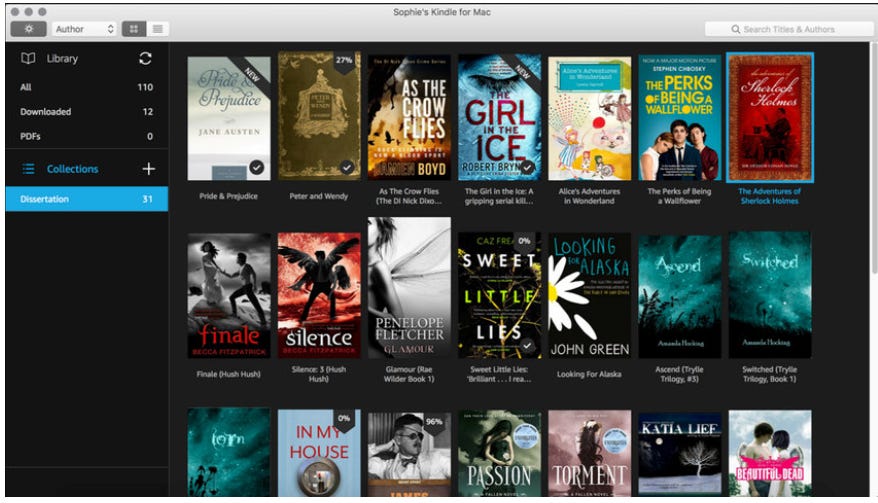Click 0% progress badge on In My House
Viewport: 878px width, 503px height.
click(x=344, y=418)
